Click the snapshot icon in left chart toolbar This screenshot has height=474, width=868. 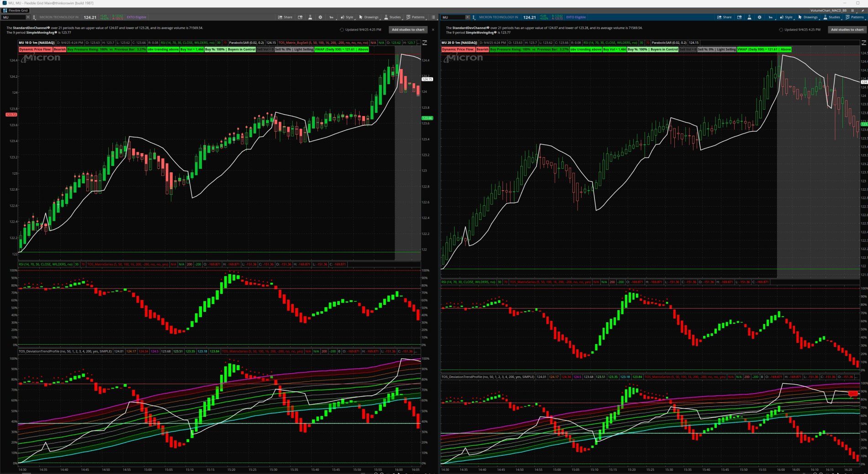[300, 17]
